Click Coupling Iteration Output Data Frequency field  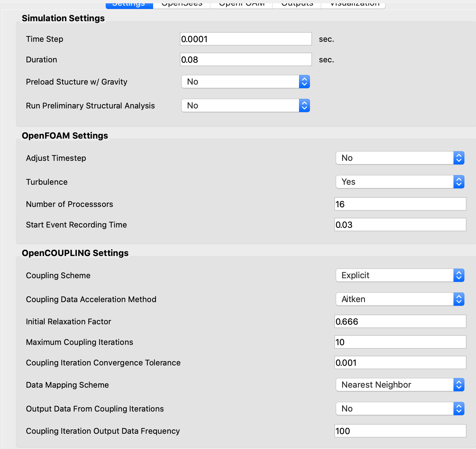tap(400, 431)
